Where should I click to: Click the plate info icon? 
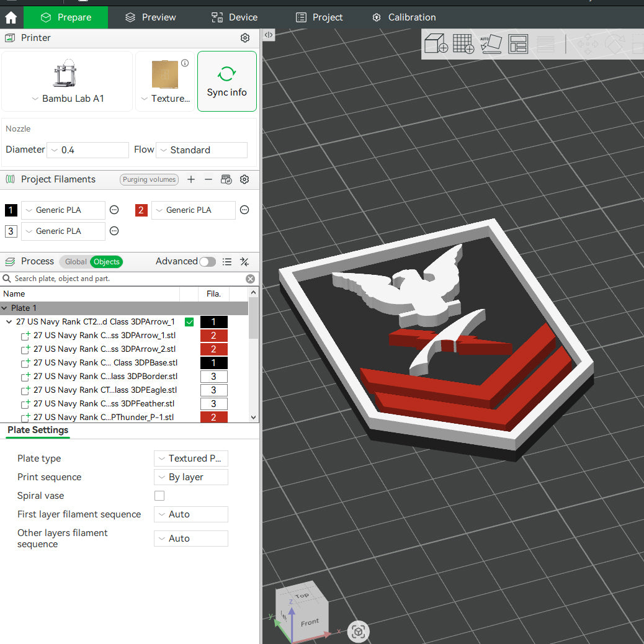[185, 63]
